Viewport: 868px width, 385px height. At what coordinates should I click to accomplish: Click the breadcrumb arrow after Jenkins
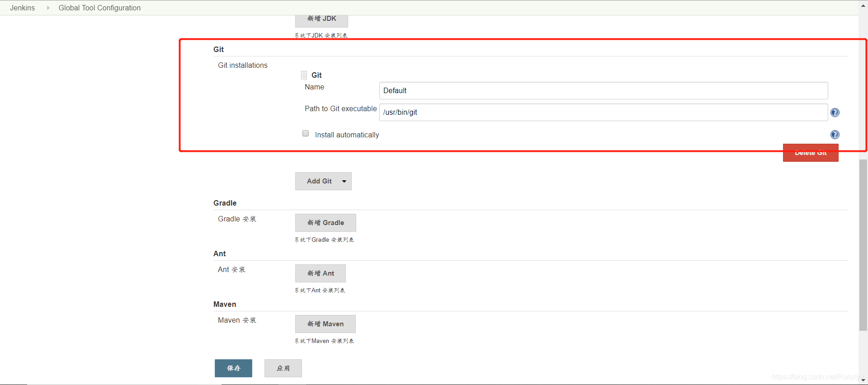tap(48, 8)
